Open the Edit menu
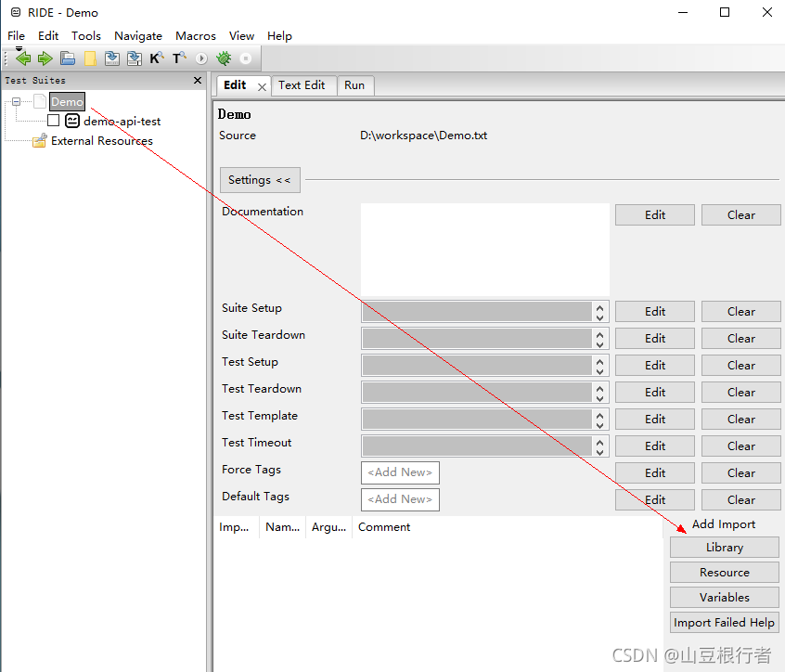785x672 pixels. (x=48, y=36)
